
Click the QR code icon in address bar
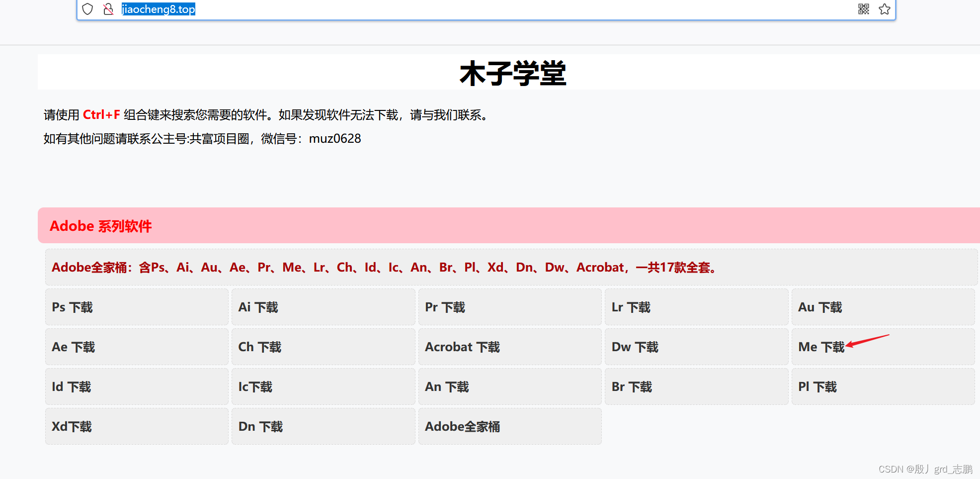[864, 9]
